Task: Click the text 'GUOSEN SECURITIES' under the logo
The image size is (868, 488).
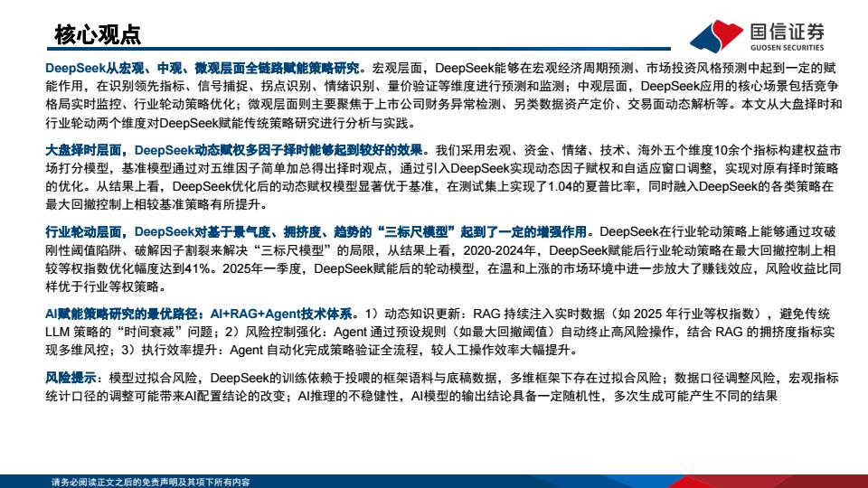Action: 788,48
